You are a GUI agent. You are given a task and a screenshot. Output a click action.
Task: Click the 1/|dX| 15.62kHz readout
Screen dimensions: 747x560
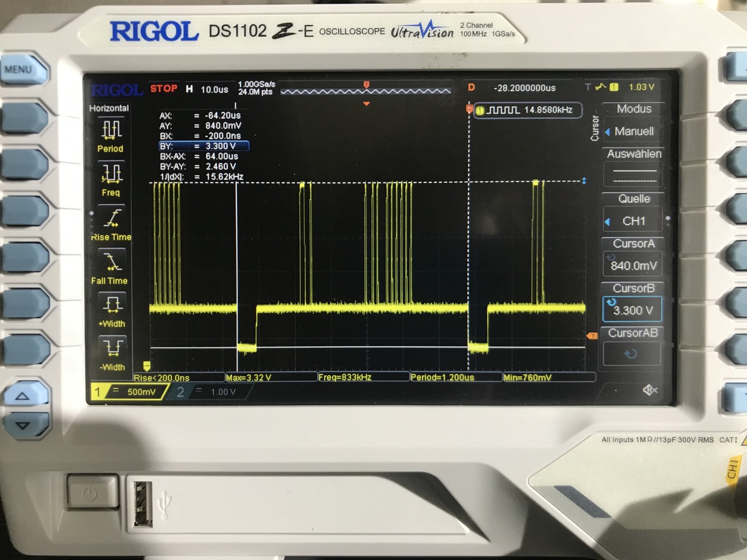(200, 177)
